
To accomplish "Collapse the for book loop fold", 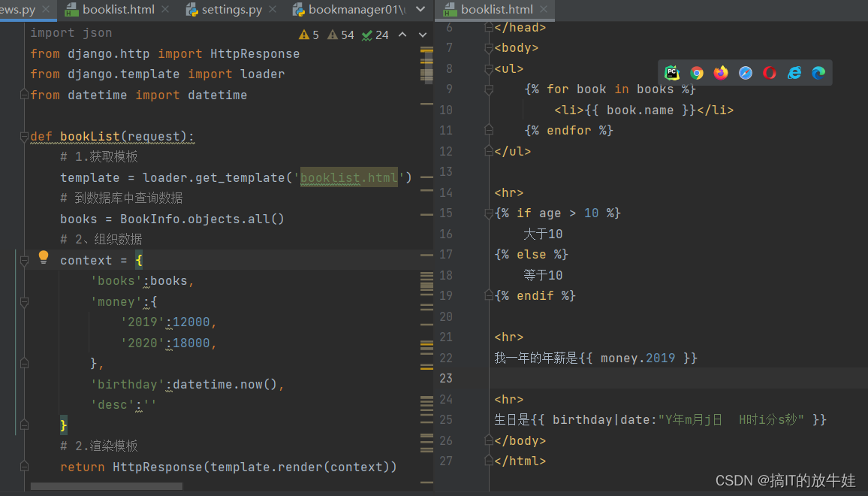I will point(488,89).
